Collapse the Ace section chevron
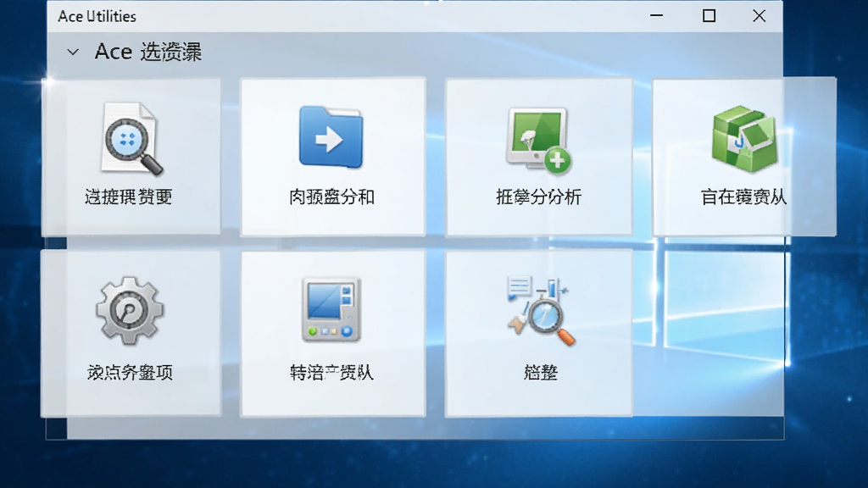This screenshot has width=868, height=488. click(x=73, y=52)
